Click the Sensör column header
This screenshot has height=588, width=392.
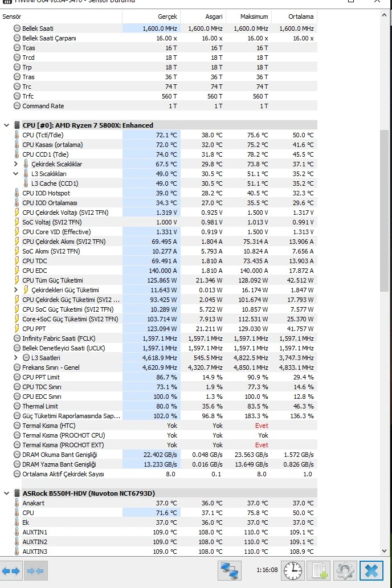pyautogui.click(x=61, y=17)
